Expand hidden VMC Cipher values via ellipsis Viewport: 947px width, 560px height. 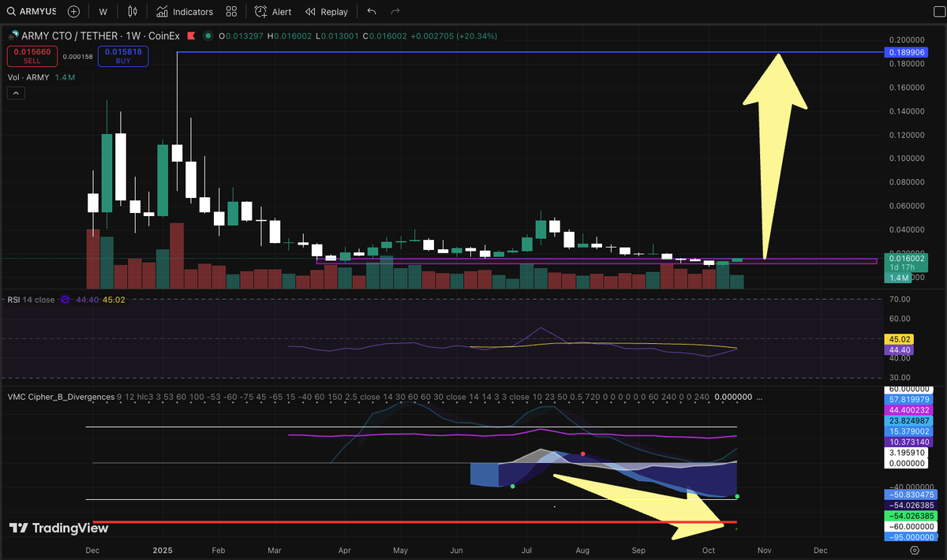click(758, 398)
